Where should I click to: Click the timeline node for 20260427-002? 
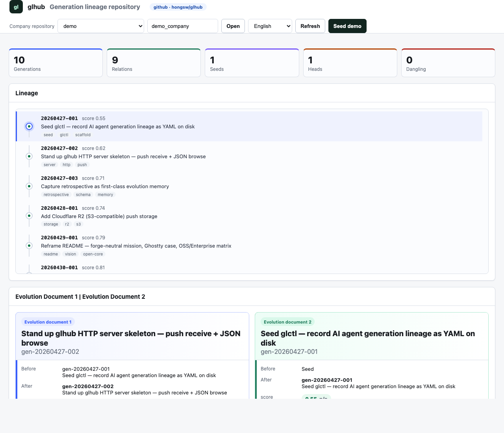pos(29,156)
